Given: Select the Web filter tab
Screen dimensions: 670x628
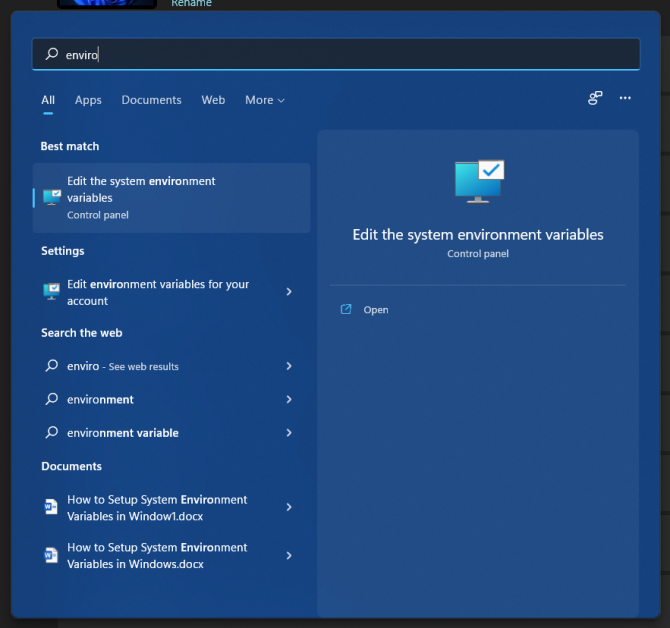Looking at the screenshot, I should click(213, 100).
